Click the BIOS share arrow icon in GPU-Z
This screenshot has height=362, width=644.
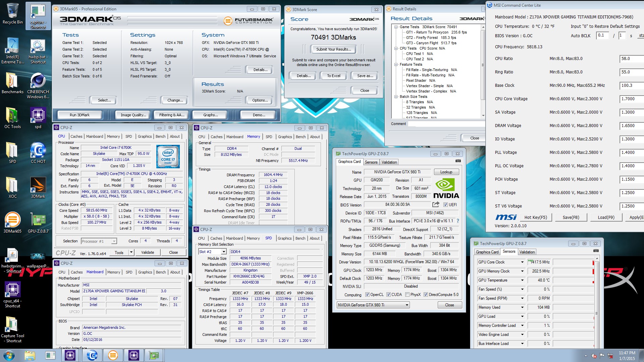click(x=436, y=204)
